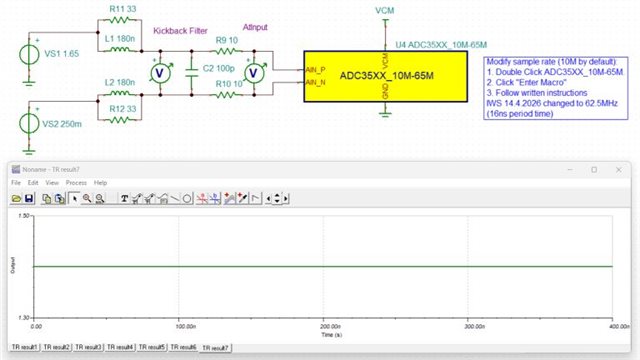Viewport: 640px width, 360px height.
Task: Switch to the TR result6 tab
Action: tap(183, 347)
